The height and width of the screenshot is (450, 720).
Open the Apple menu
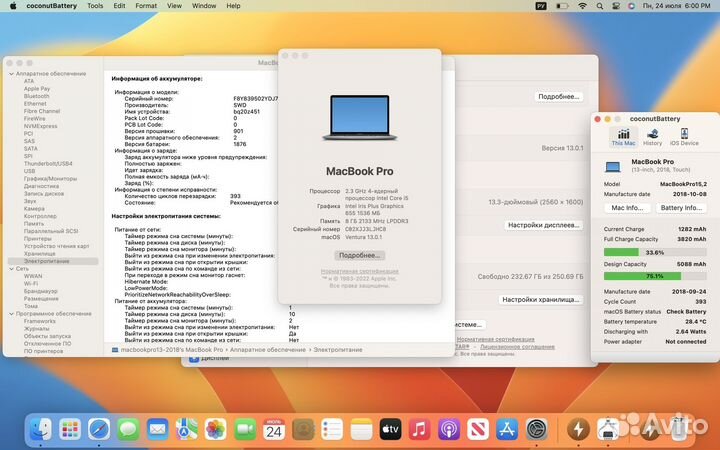point(13,6)
